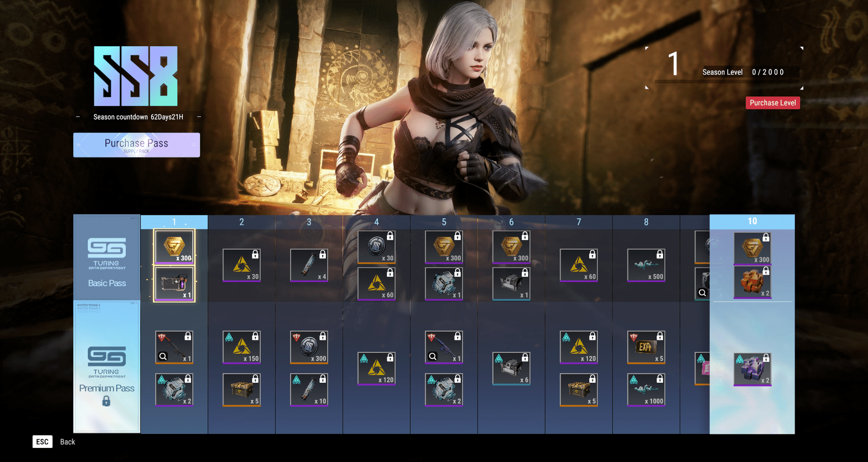Select the level 10 basic x2 orange reward

point(752,282)
